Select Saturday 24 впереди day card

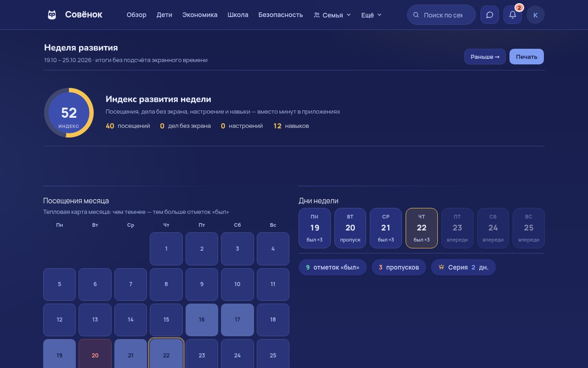coord(493,228)
